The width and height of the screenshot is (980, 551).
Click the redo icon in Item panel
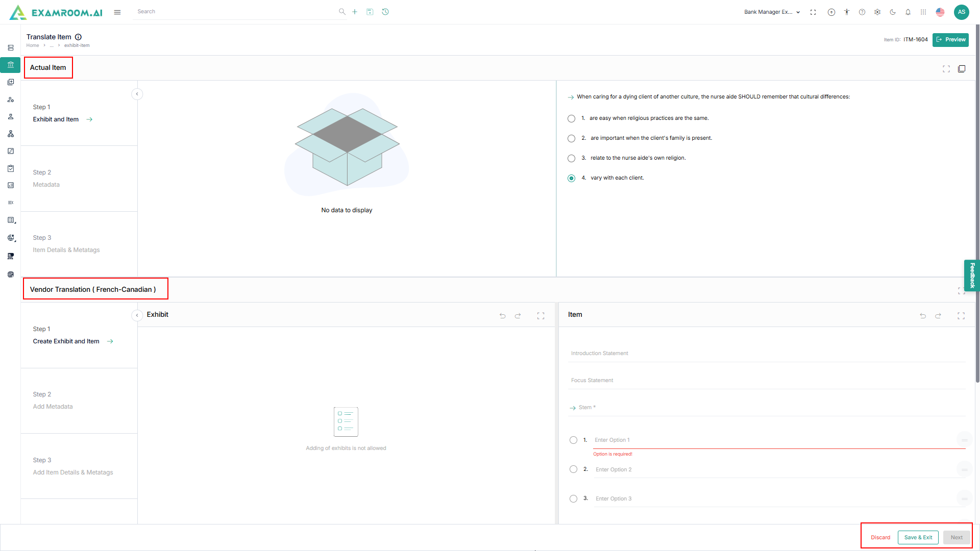pyautogui.click(x=938, y=316)
